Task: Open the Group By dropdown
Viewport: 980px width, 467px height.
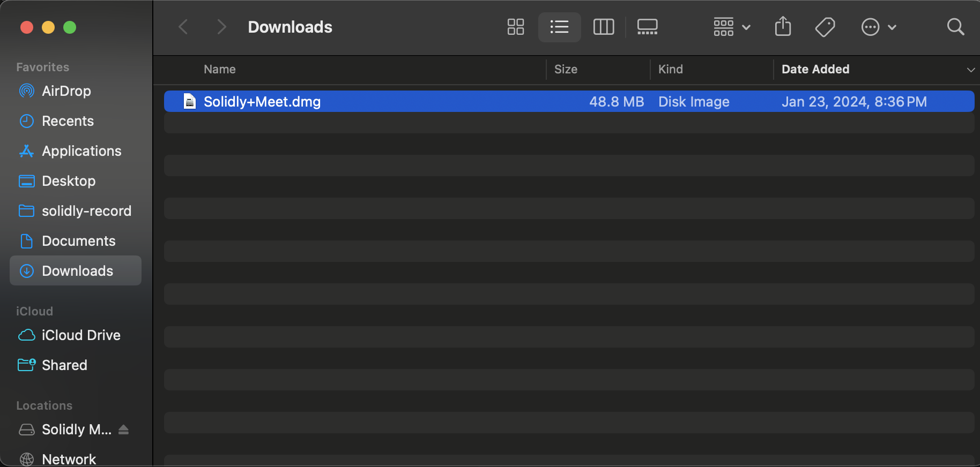Action: coord(732,27)
